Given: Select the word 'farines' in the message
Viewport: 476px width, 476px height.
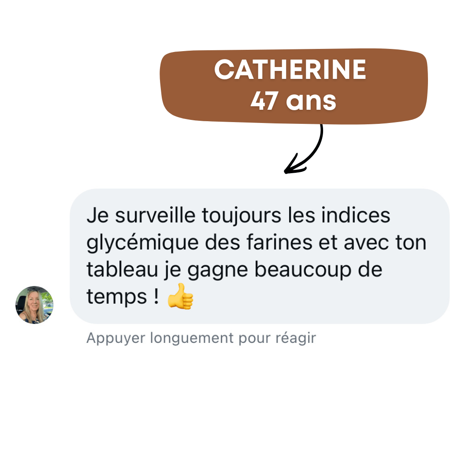Looking at the screenshot, I should click(x=279, y=242).
